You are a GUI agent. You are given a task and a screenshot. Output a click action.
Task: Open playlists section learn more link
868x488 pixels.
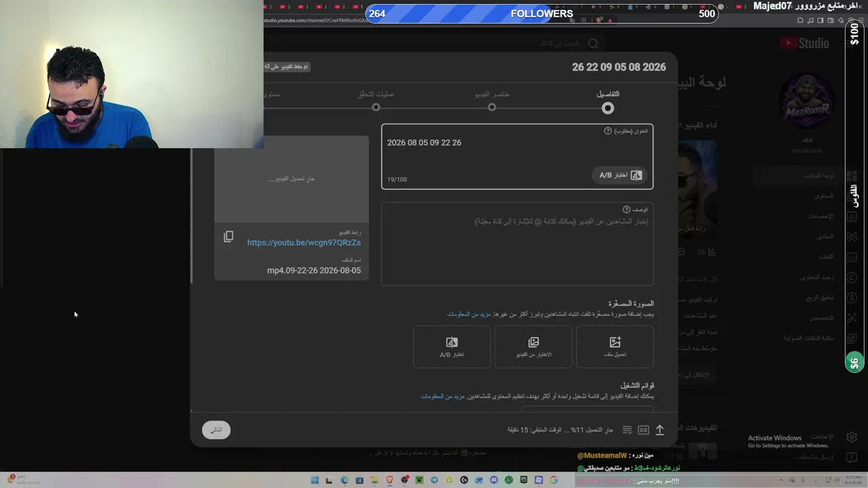click(x=443, y=396)
